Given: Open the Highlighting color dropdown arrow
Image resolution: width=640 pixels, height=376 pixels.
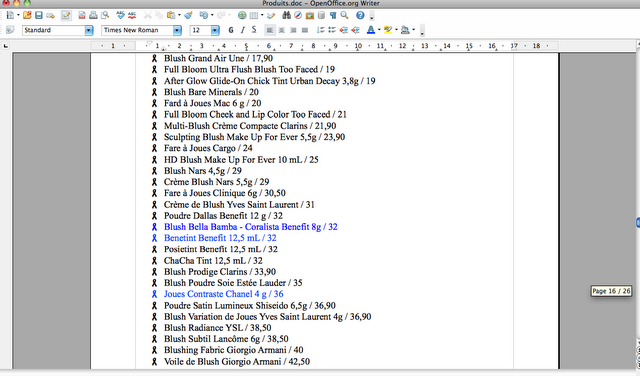Looking at the screenshot, I should [x=396, y=30].
